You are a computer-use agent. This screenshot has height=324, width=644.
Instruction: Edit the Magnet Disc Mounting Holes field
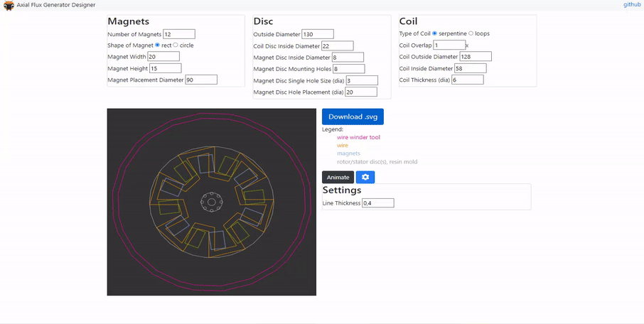click(x=349, y=69)
